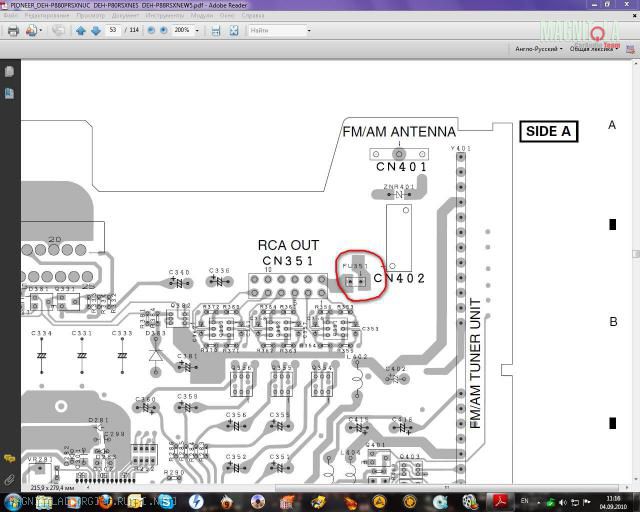The image size is (640, 512).
Task: Open Skype from the taskbar
Action: (165, 502)
